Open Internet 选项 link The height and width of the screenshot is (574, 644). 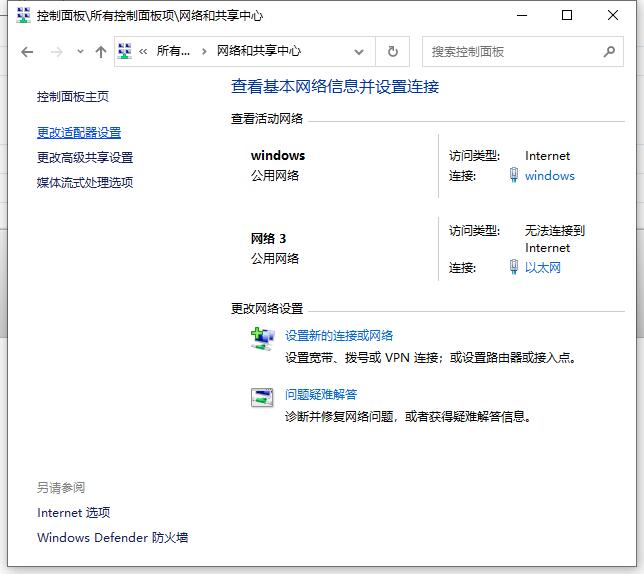tap(74, 513)
